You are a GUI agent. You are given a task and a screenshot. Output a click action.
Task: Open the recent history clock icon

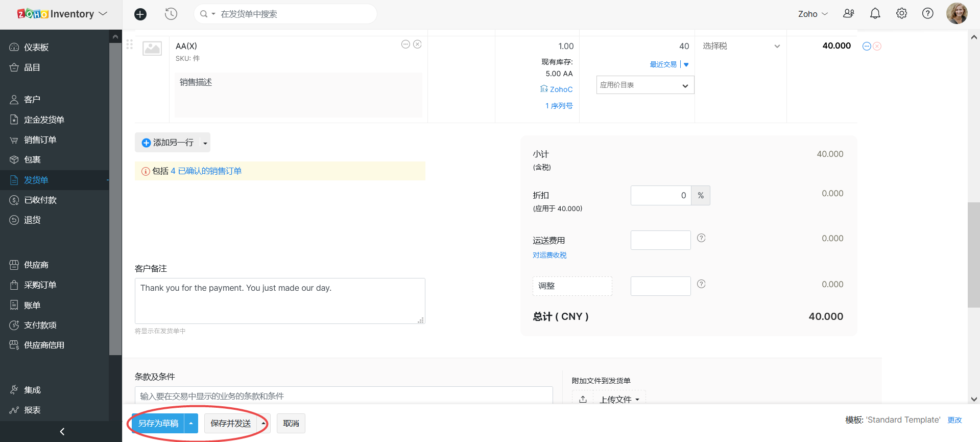(171, 14)
